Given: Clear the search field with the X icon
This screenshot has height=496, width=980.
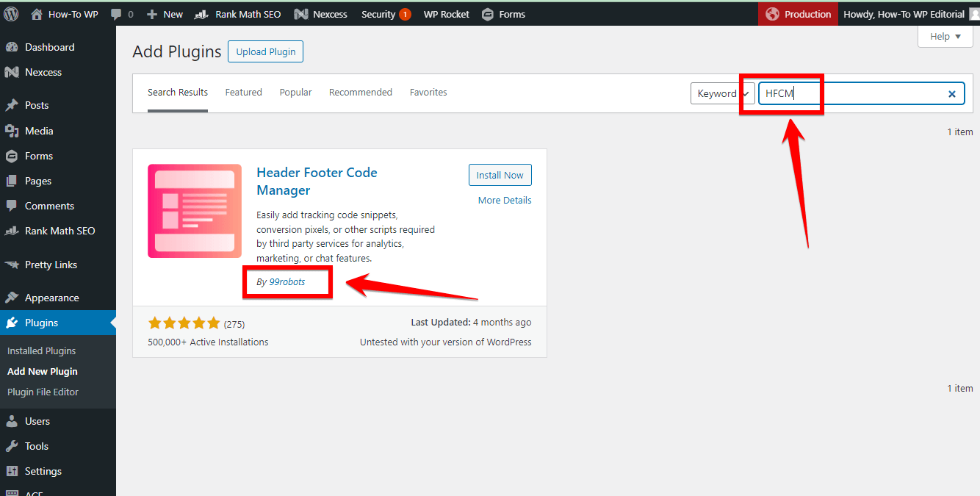Looking at the screenshot, I should (x=951, y=93).
